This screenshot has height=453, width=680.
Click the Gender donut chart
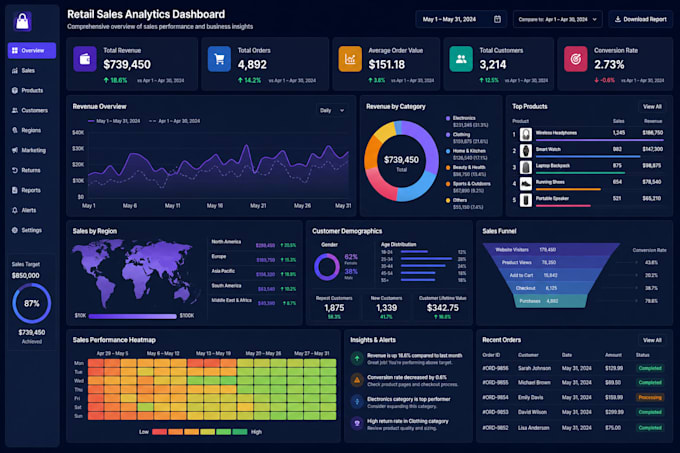(x=327, y=267)
